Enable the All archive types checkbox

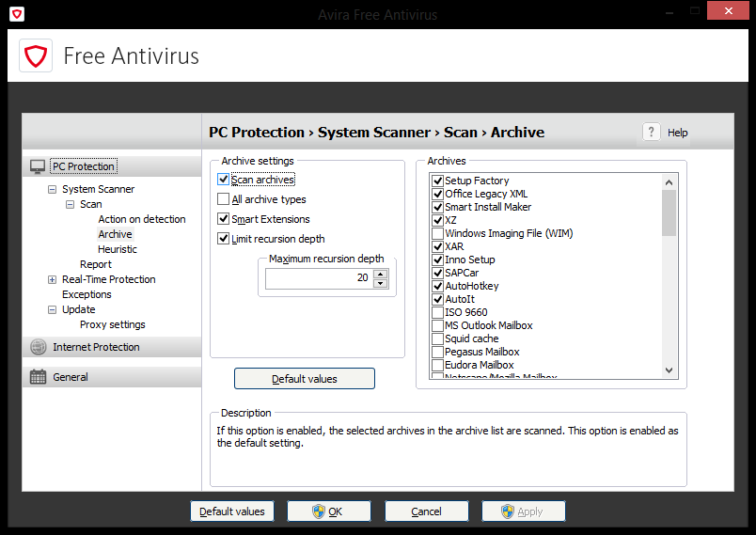click(223, 199)
